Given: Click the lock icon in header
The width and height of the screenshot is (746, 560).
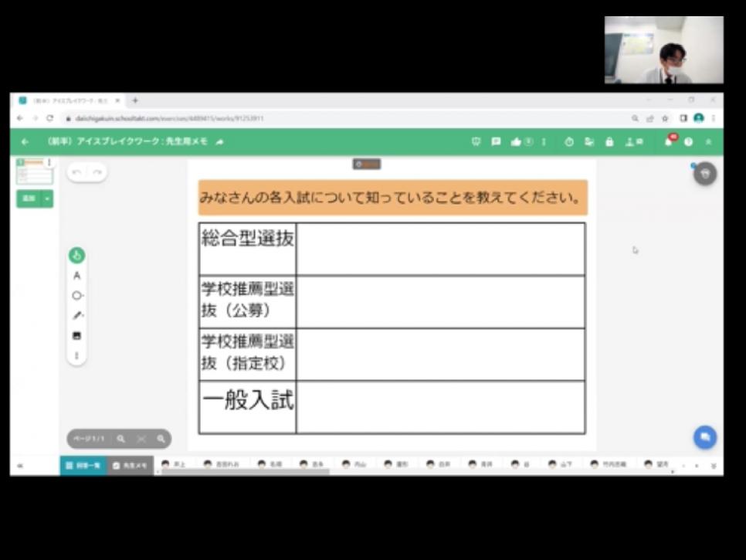Looking at the screenshot, I should click(609, 142).
